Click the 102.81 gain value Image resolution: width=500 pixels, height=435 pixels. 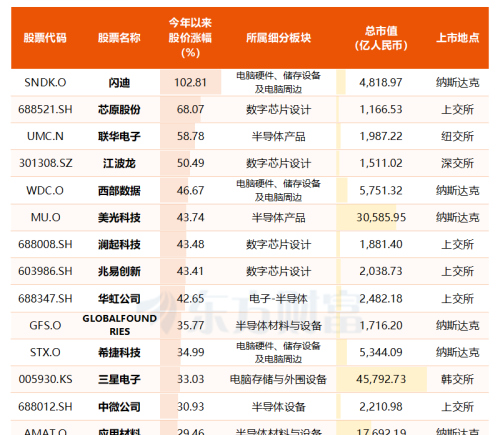(x=190, y=82)
